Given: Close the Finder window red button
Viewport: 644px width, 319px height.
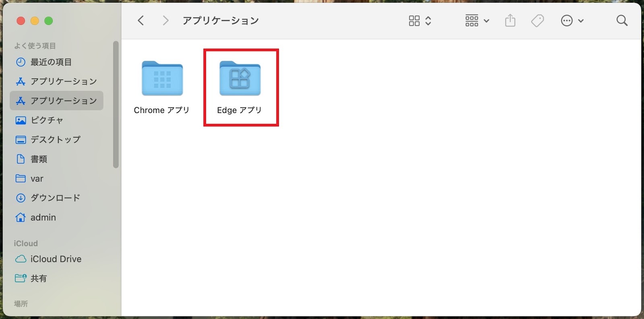Looking at the screenshot, I should click(21, 21).
